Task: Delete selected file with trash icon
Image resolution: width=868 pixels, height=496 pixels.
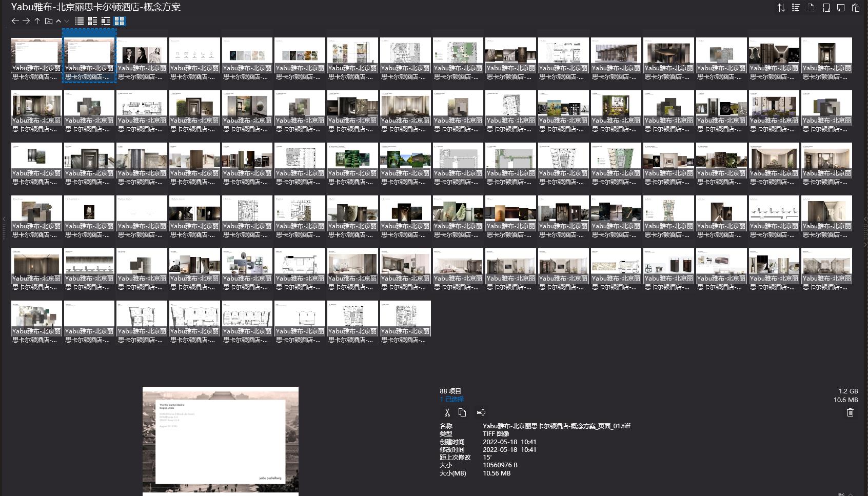Action: (x=850, y=412)
